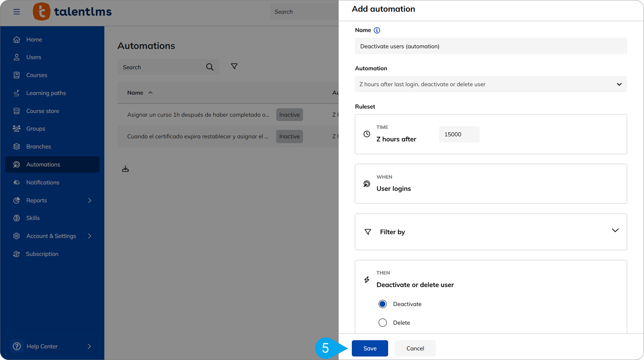Viewport: 644px width, 360px height.
Task: Save the automation
Action: click(x=370, y=348)
